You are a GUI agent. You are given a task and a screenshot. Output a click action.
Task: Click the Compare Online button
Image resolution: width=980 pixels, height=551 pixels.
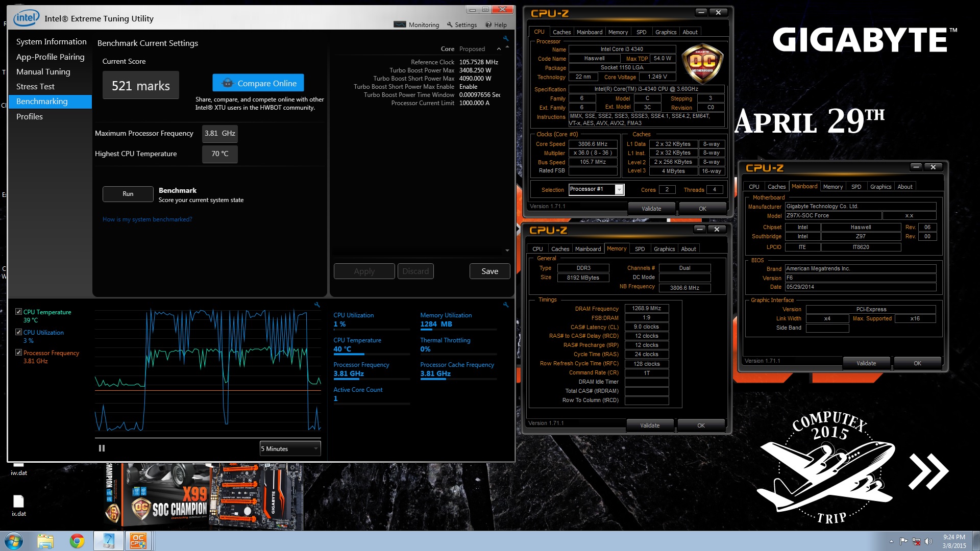tap(258, 83)
